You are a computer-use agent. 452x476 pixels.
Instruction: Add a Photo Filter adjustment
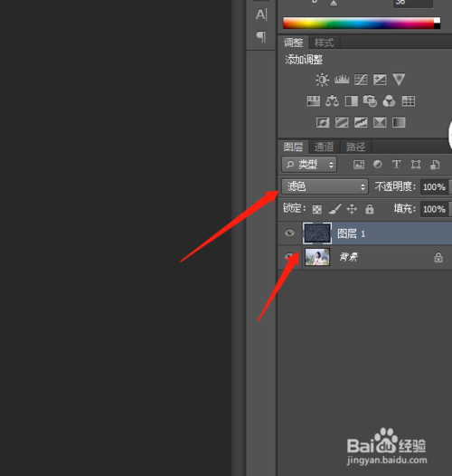tap(370, 100)
